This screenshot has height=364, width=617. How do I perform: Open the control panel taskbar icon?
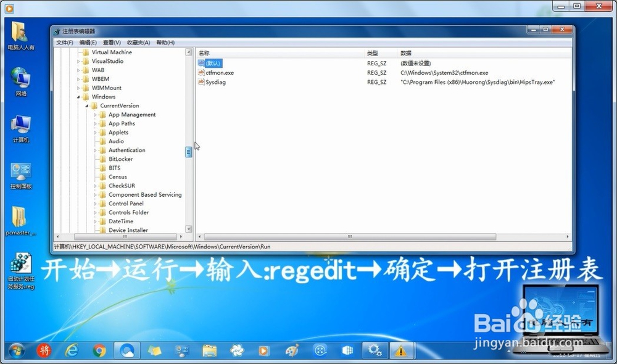click(x=182, y=350)
